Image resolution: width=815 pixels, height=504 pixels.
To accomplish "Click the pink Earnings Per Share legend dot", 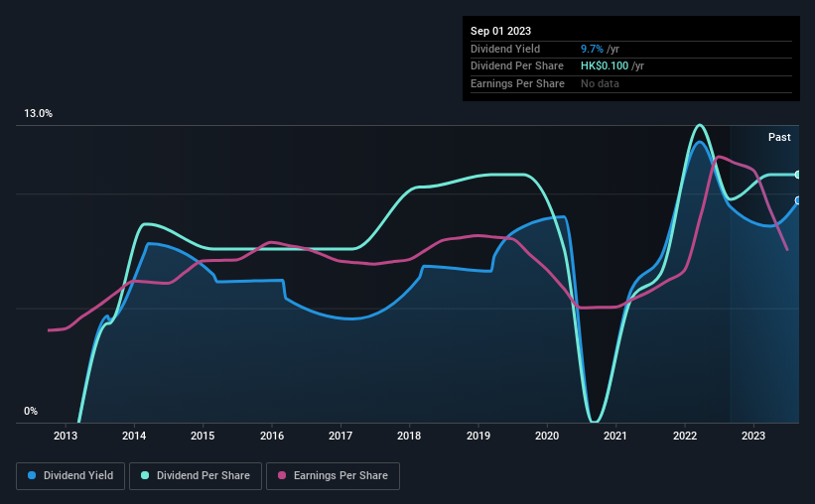I will 282,475.
